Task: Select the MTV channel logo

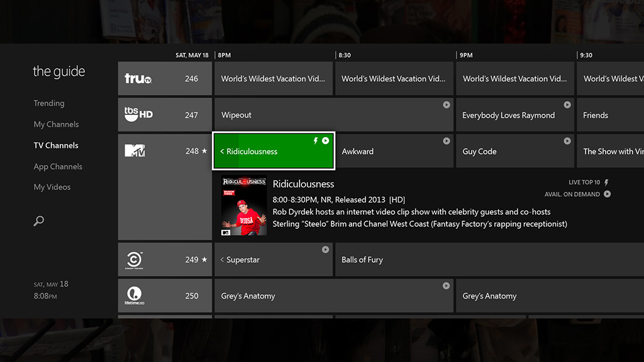Action: coord(135,151)
